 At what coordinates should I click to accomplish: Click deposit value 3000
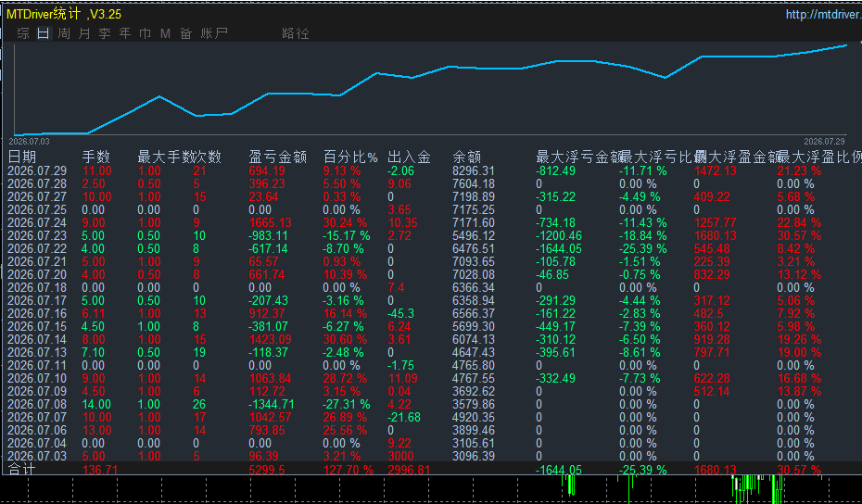400,456
